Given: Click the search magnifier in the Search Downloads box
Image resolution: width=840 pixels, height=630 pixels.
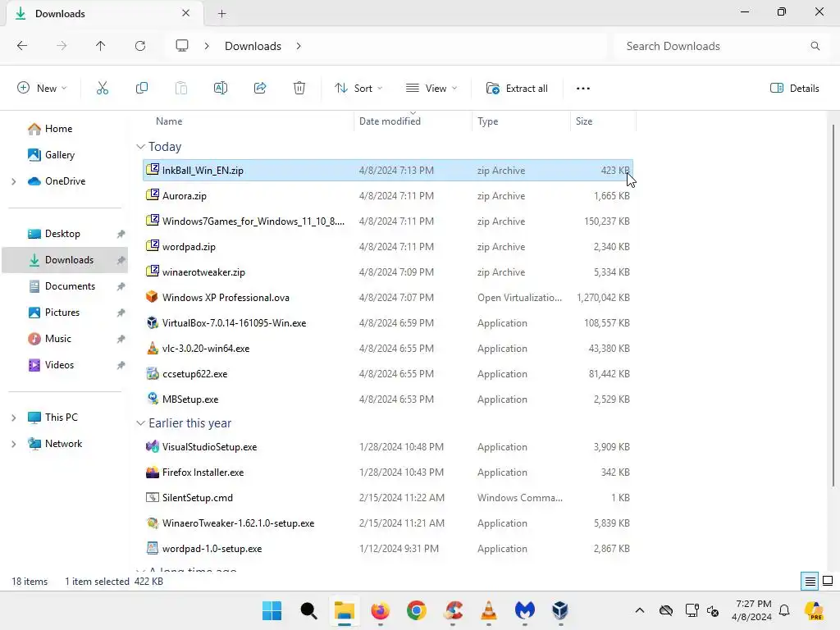Looking at the screenshot, I should [x=815, y=46].
